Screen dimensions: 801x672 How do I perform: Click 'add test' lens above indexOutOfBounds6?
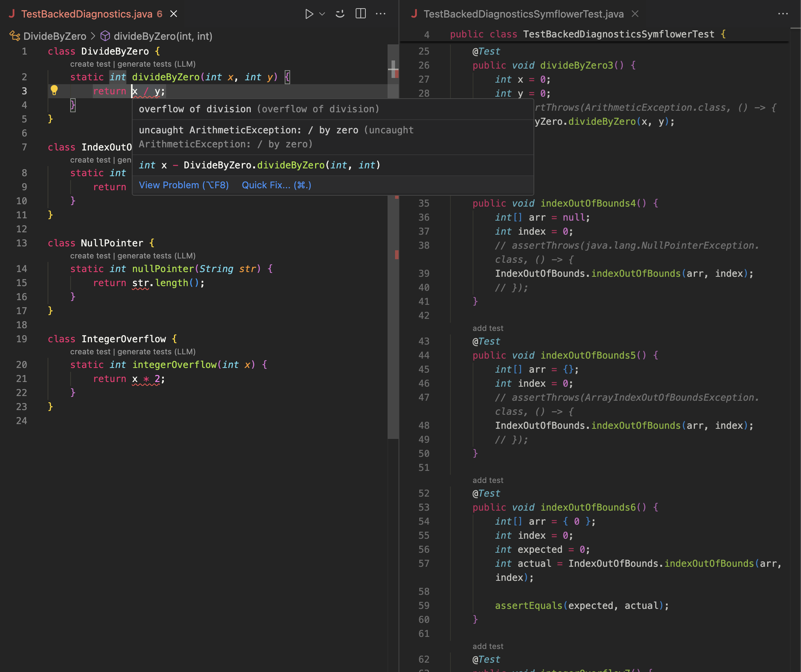tap(488, 480)
